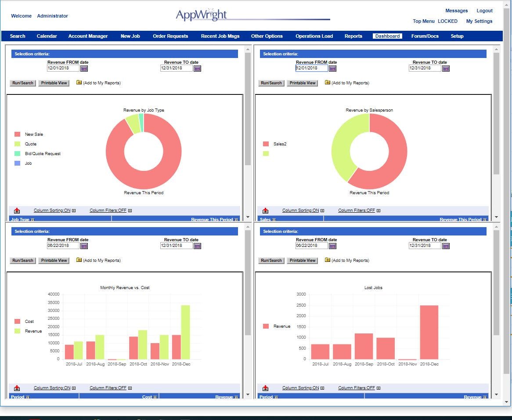This screenshot has width=512, height=420.
Task: Open the Account Manager menu
Action: click(88, 36)
